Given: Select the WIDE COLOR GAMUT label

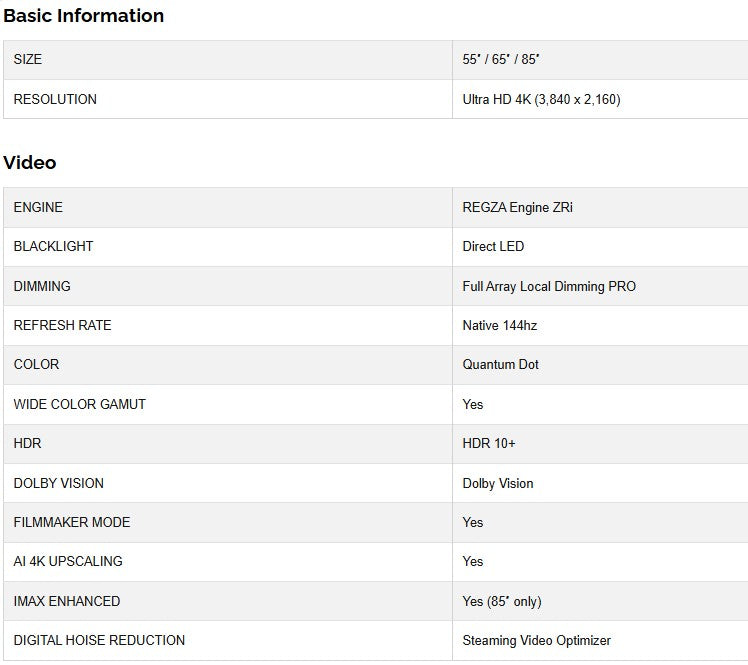Looking at the screenshot, I should 79,404.
